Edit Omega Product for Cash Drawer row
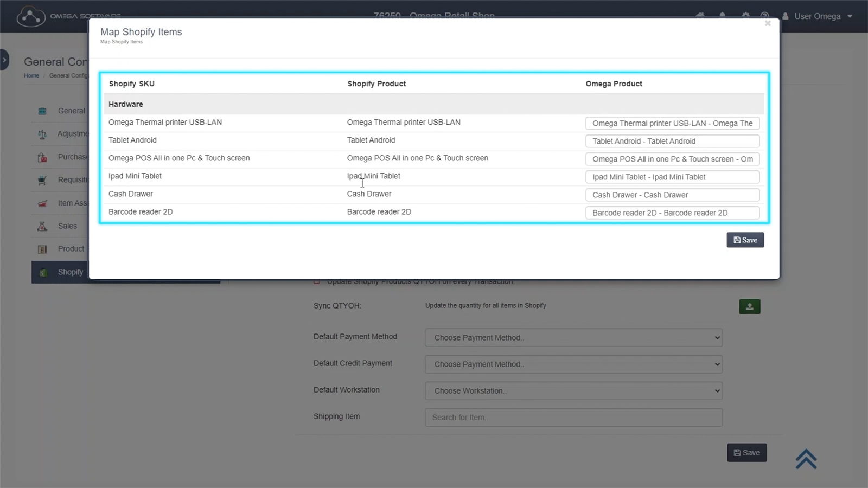868x488 pixels. coord(673,195)
